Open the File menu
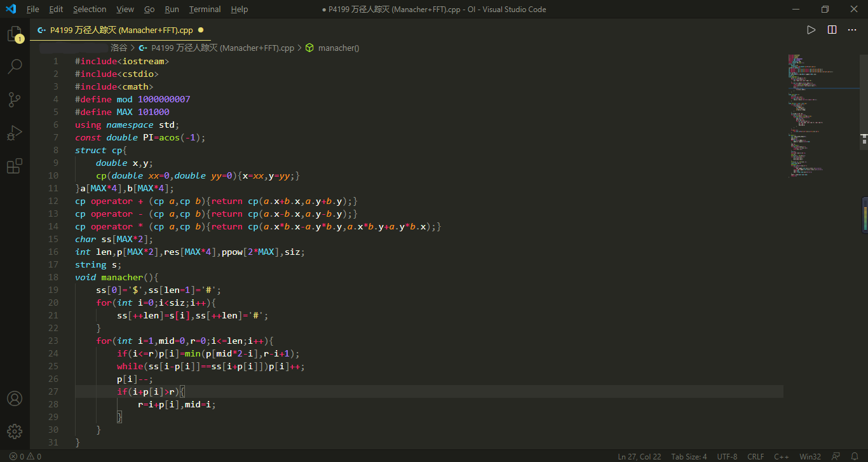The height and width of the screenshot is (462, 868). (33, 9)
